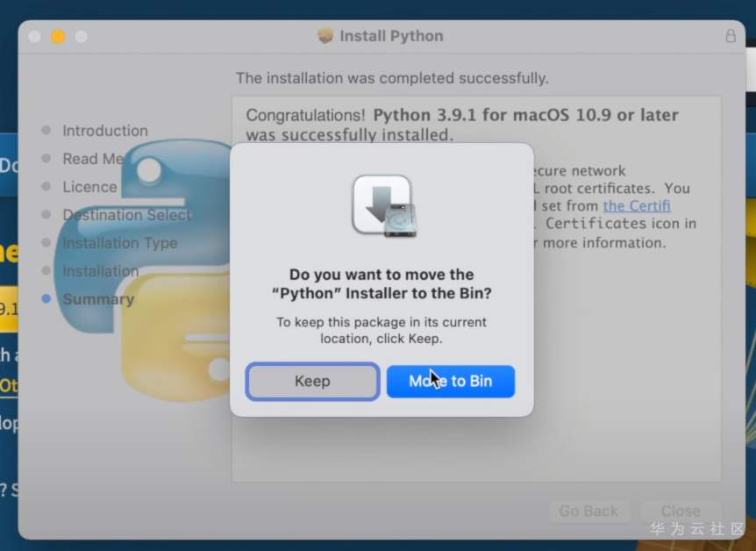Click the Congratulations message text
756x551 pixels.
click(x=462, y=125)
